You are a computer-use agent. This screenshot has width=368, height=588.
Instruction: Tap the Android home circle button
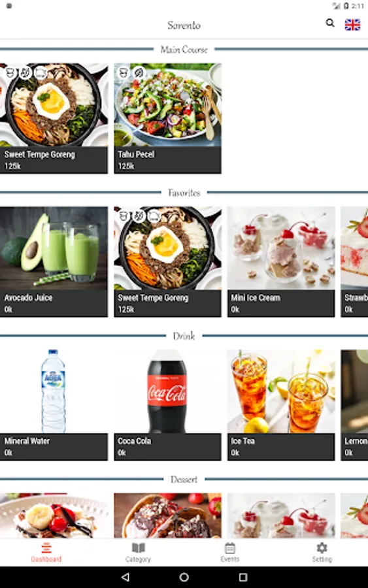tap(184, 577)
